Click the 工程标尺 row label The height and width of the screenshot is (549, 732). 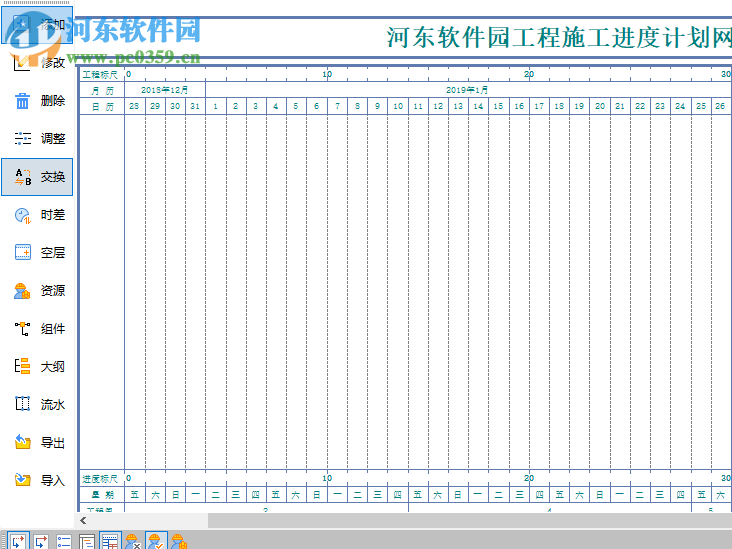101,75
